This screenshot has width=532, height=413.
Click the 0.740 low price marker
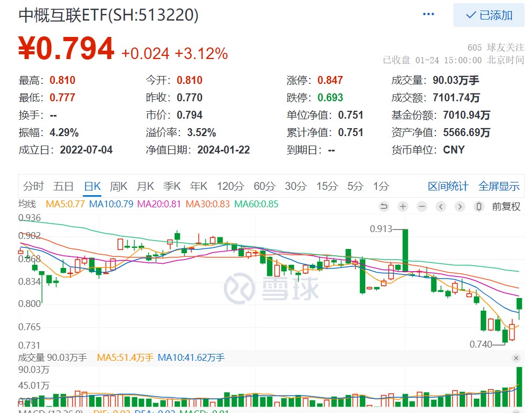pos(481,344)
